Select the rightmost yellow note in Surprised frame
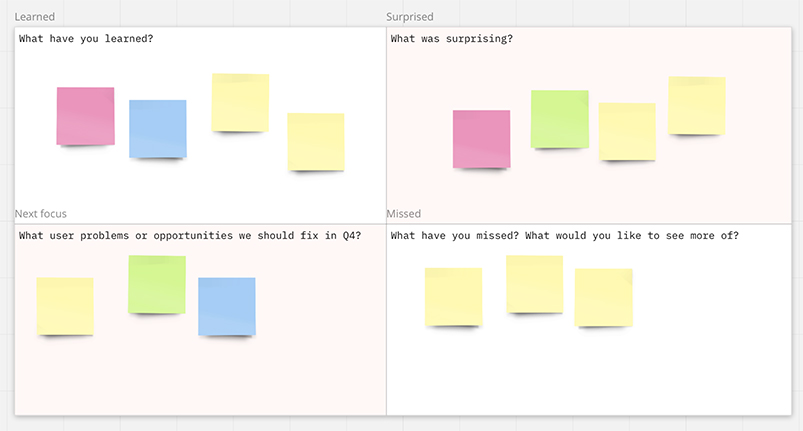The image size is (803, 431). pyautogui.click(x=696, y=105)
